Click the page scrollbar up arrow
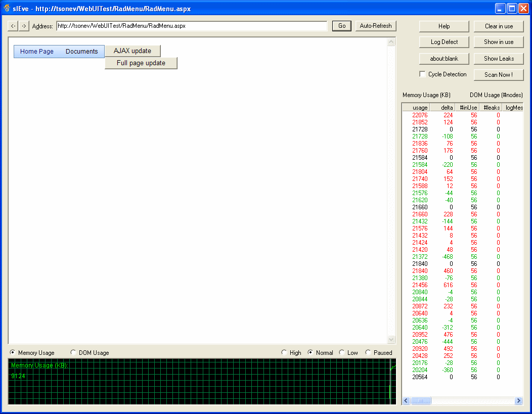The height and width of the screenshot is (414, 532). click(x=391, y=42)
